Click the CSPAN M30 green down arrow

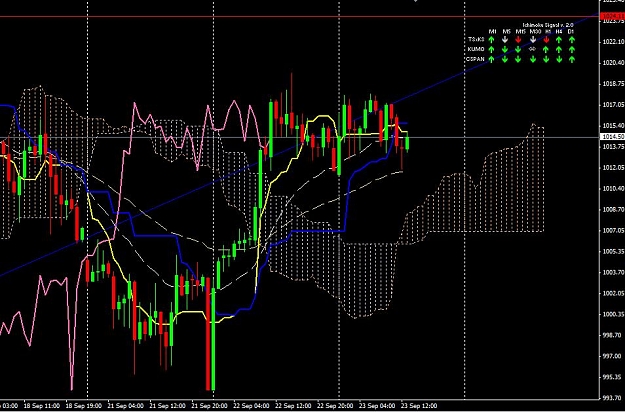[x=533, y=59]
